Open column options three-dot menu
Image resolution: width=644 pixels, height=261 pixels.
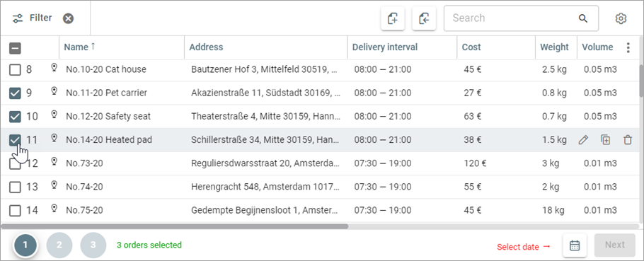coord(628,47)
